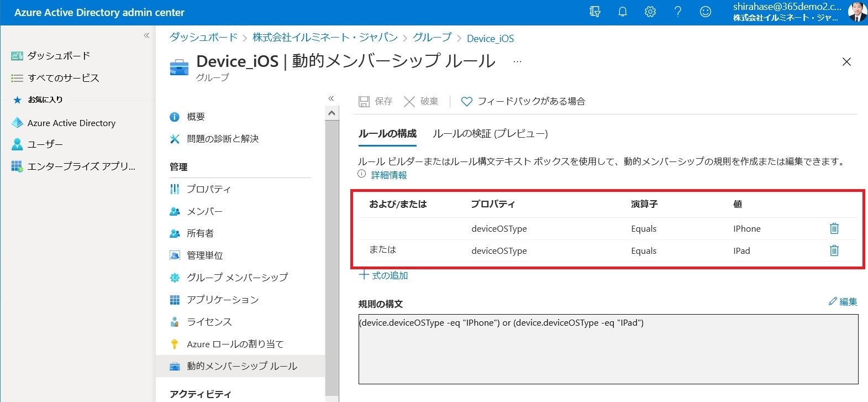868x402 pixels.
Task: Open the 詳細情報 link
Action: [389, 175]
